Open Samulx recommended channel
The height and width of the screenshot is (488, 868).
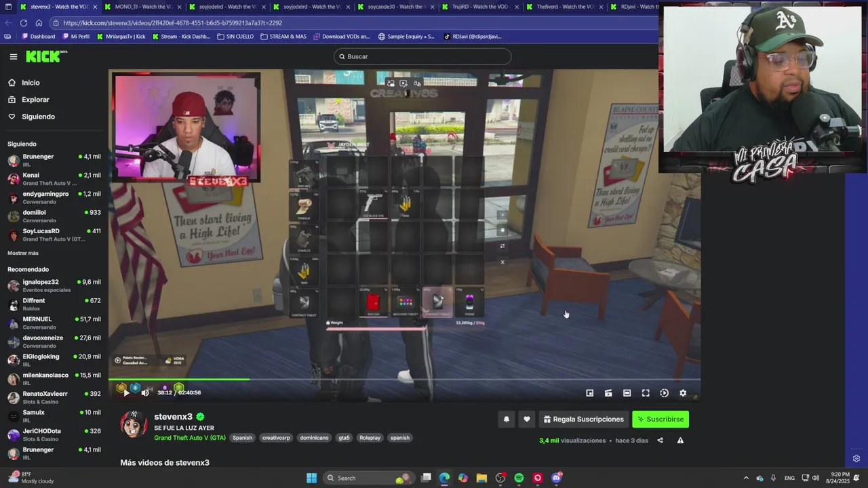click(x=54, y=416)
